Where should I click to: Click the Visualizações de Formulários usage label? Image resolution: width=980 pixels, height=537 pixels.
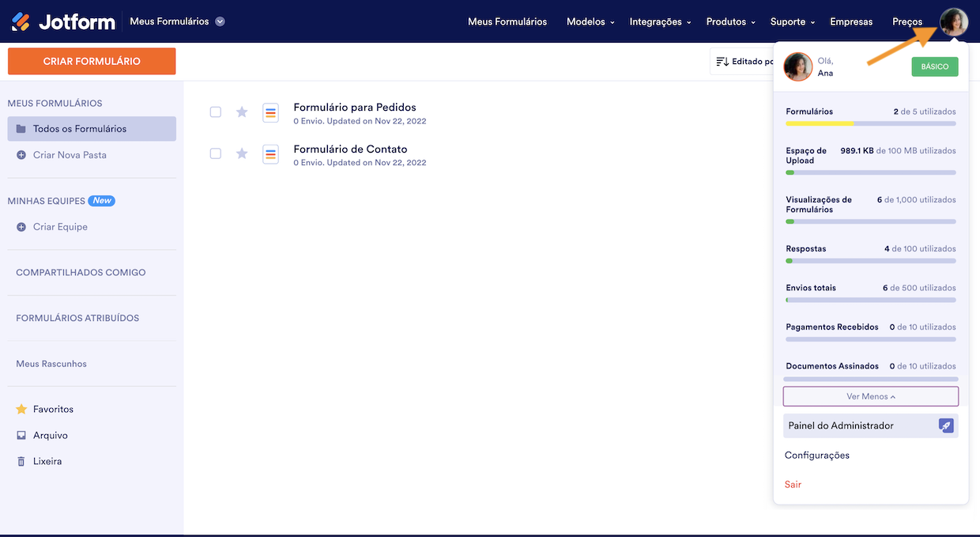tap(819, 205)
